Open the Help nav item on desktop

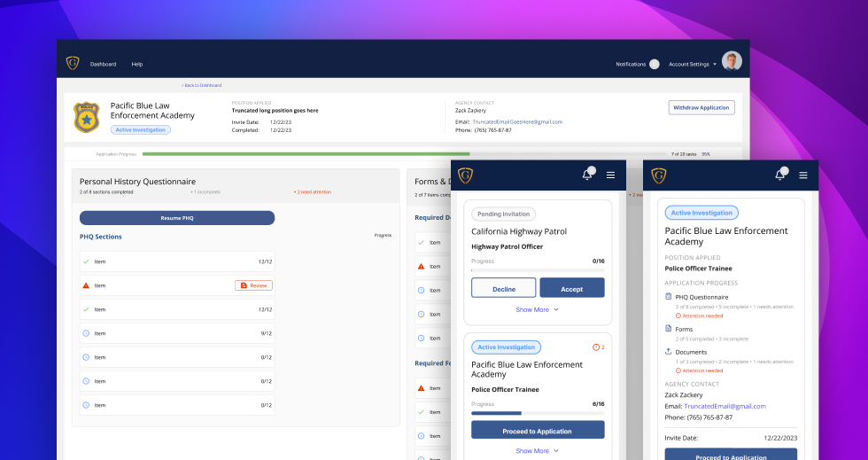pos(137,65)
